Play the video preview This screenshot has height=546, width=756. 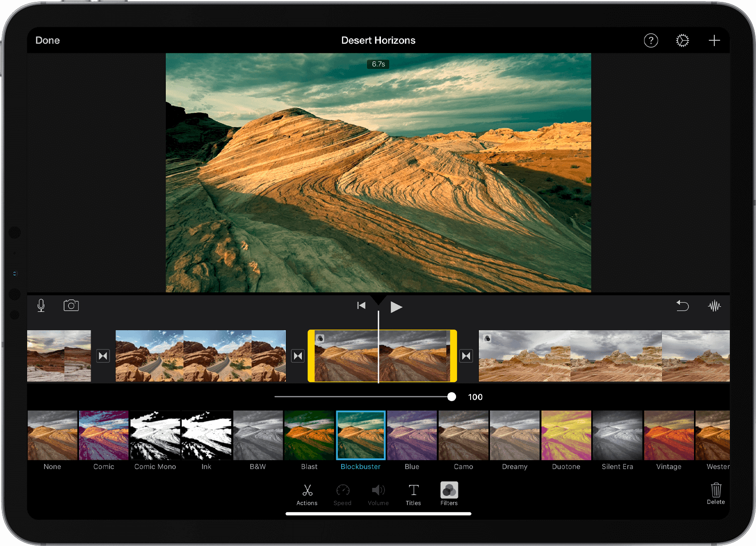click(396, 307)
